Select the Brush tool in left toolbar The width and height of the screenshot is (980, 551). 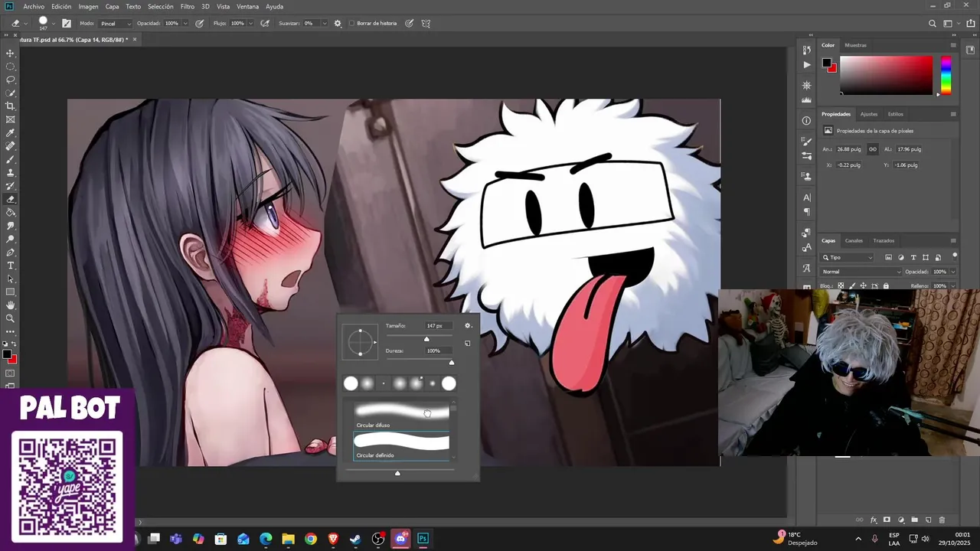coord(11,159)
